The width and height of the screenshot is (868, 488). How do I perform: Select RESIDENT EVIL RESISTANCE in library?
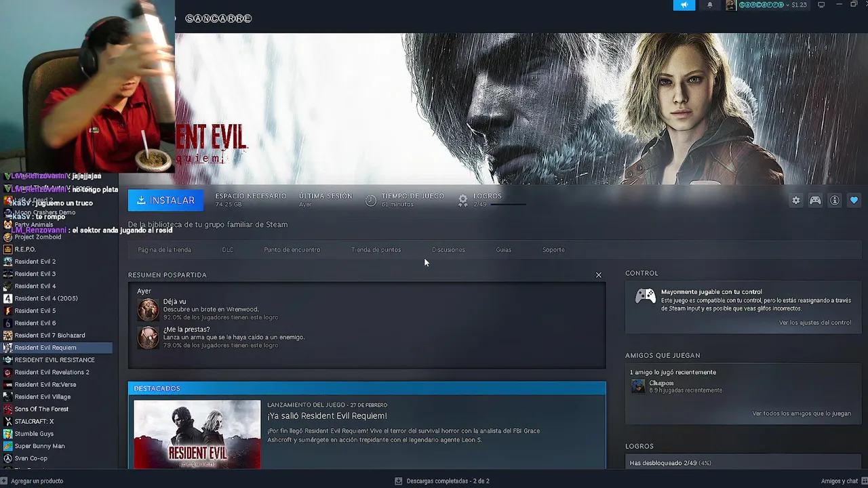click(x=56, y=360)
